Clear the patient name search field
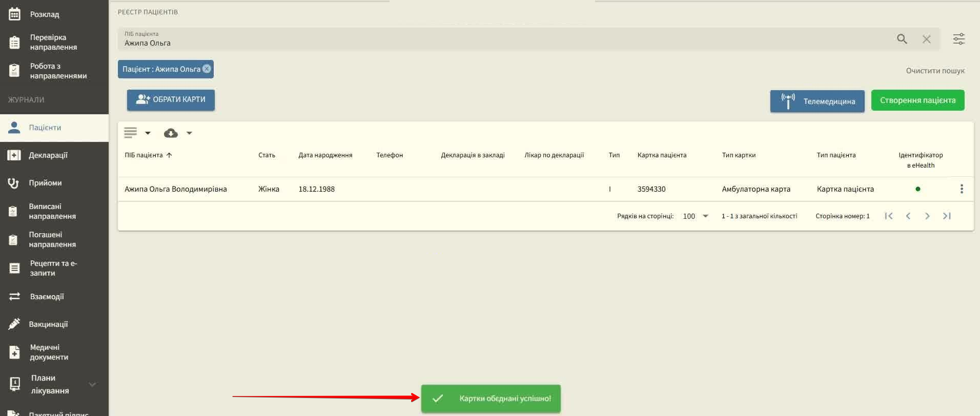 click(x=926, y=39)
